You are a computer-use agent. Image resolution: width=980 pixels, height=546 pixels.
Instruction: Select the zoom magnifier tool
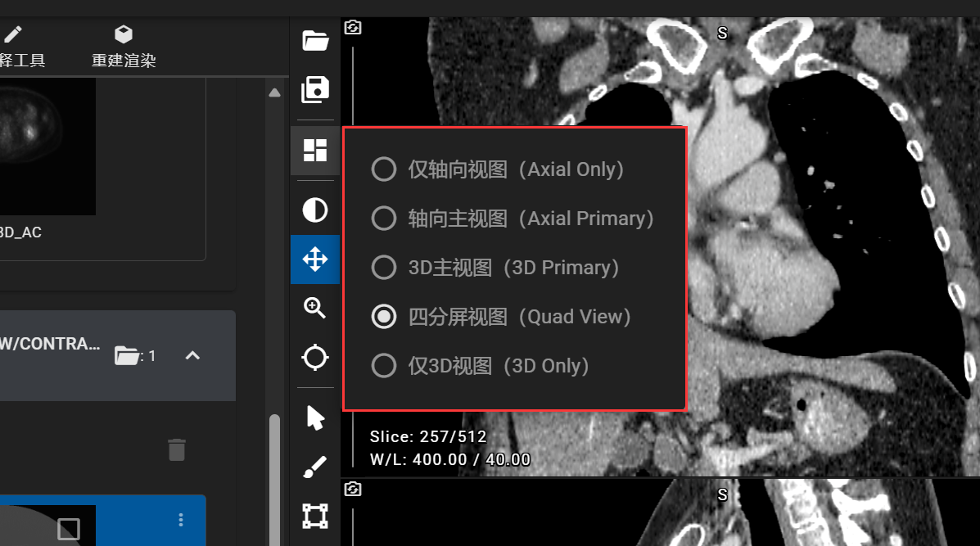[x=315, y=308]
